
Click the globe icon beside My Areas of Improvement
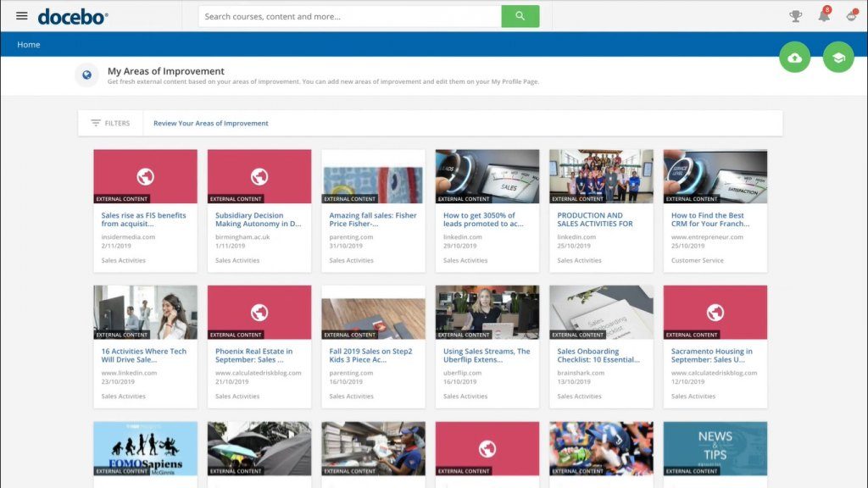pyautogui.click(x=86, y=75)
